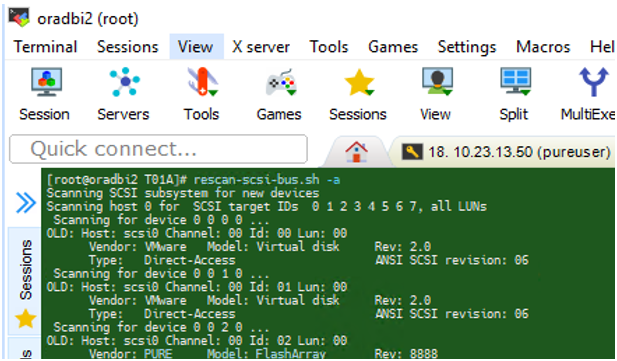This screenshot has height=361, width=617.
Task: Go to the Home tab icon
Action: click(x=356, y=152)
